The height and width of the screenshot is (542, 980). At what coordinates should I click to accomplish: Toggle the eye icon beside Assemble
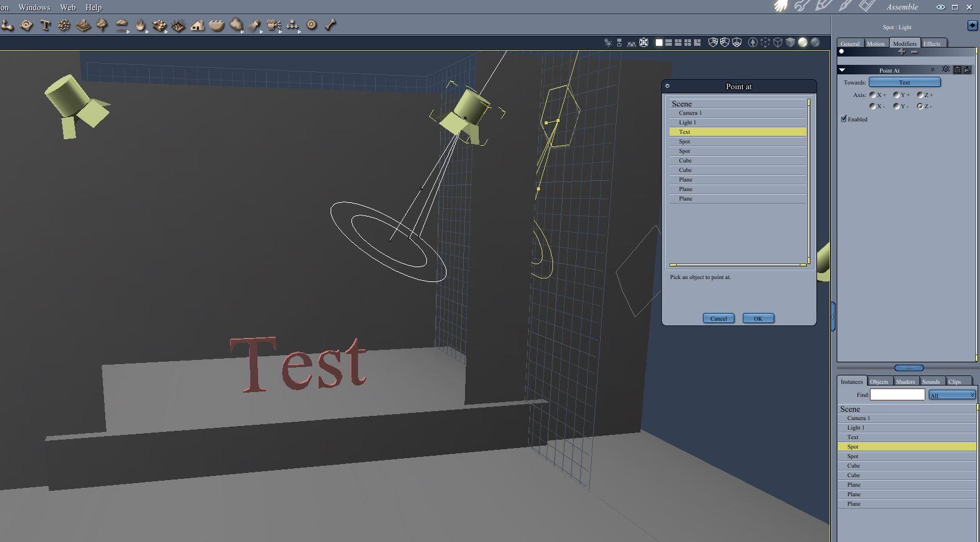pos(941,7)
